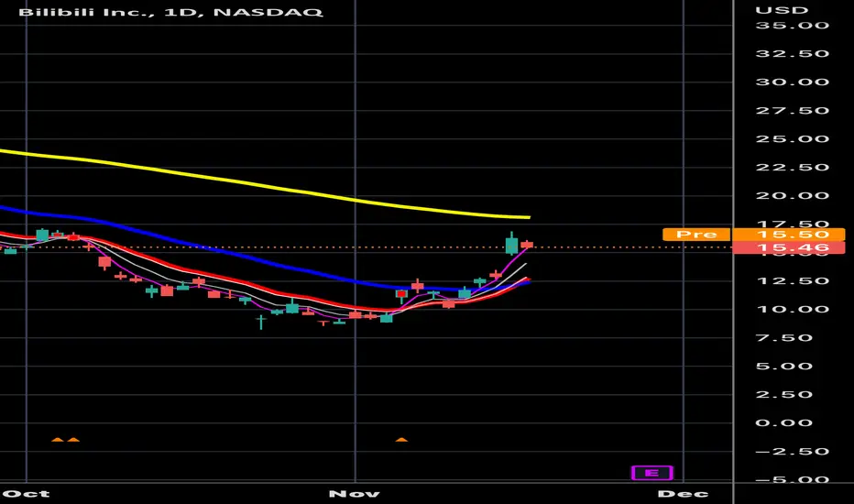This screenshot has height=504, width=854.
Task: Click the Bilibili Inc. chart title
Action: [x=170, y=12]
